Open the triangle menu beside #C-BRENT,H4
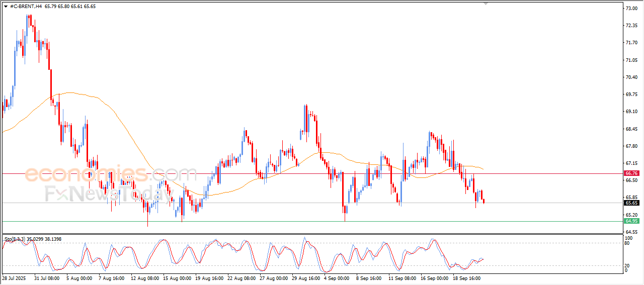 click(6, 7)
